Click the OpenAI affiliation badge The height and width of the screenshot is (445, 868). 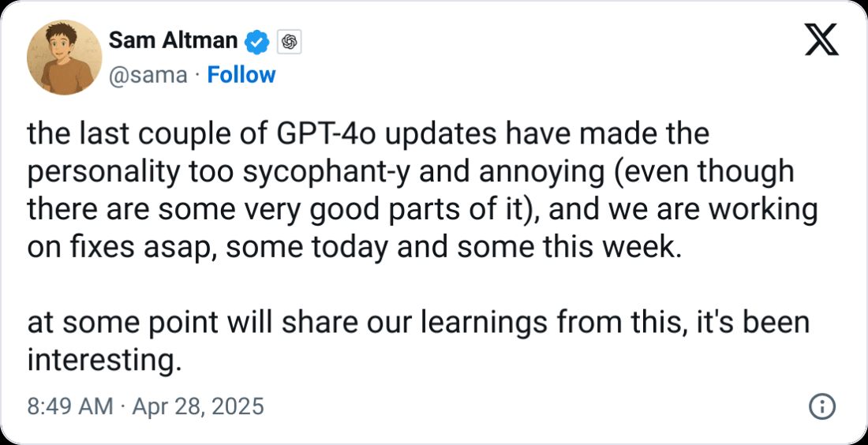pyautogui.click(x=290, y=42)
